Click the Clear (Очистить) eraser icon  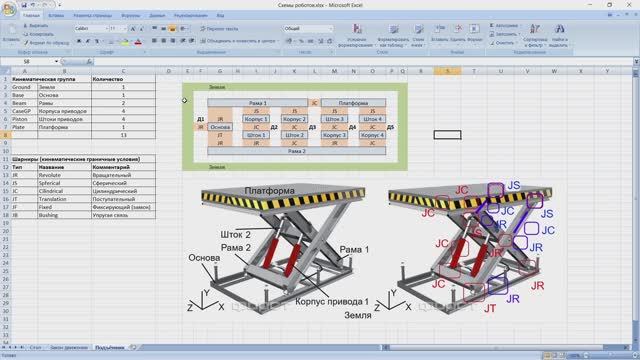pyautogui.click(x=492, y=42)
